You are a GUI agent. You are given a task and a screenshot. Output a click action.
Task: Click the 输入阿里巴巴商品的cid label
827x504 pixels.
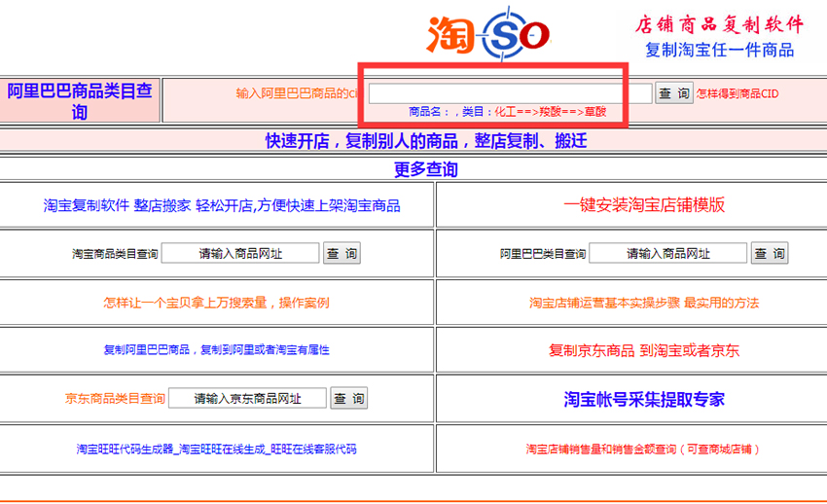tap(298, 93)
